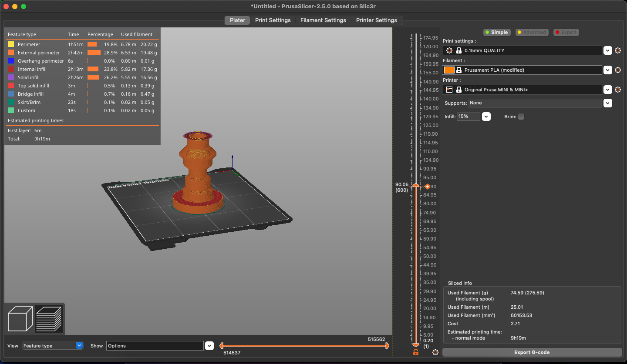The height and width of the screenshot is (364, 627).
Task: Toggle External perimeter orange legend swatch
Action: point(11,53)
